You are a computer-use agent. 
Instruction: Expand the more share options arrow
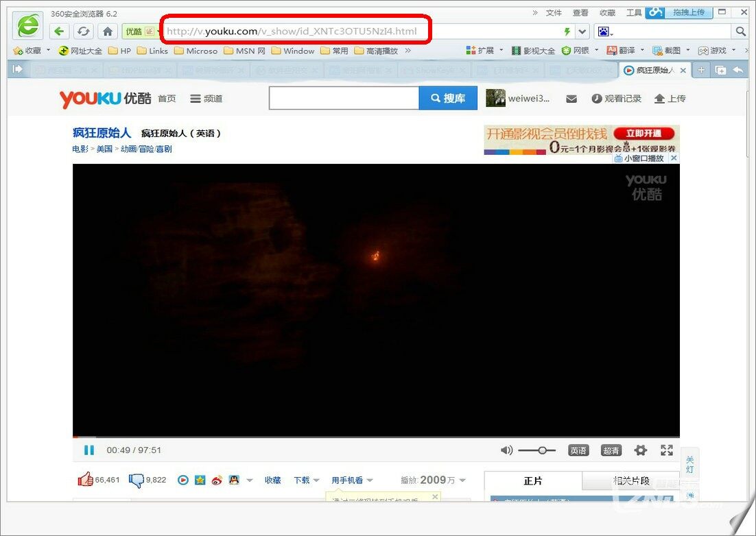click(250, 480)
